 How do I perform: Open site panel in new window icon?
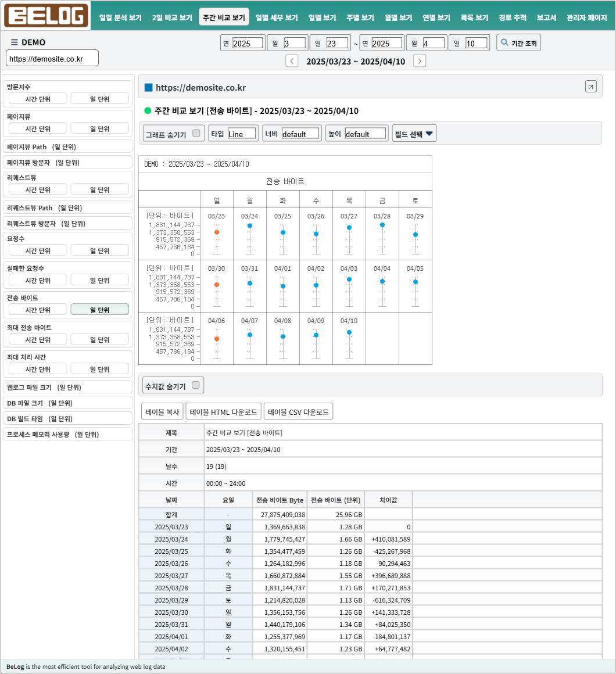[590, 87]
